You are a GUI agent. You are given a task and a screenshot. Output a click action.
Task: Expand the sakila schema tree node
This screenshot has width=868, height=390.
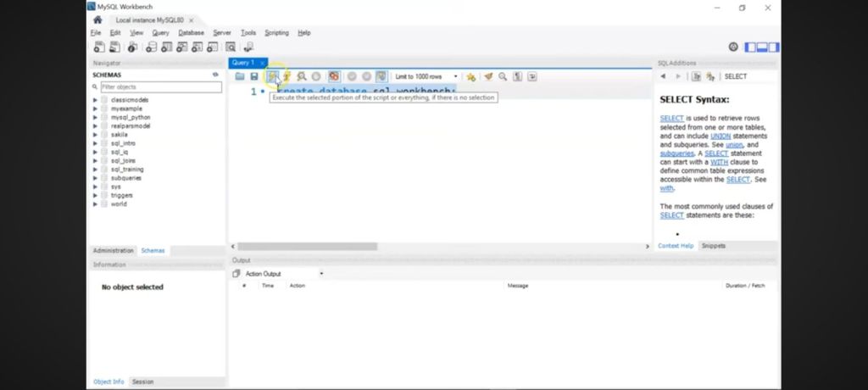point(96,135)
